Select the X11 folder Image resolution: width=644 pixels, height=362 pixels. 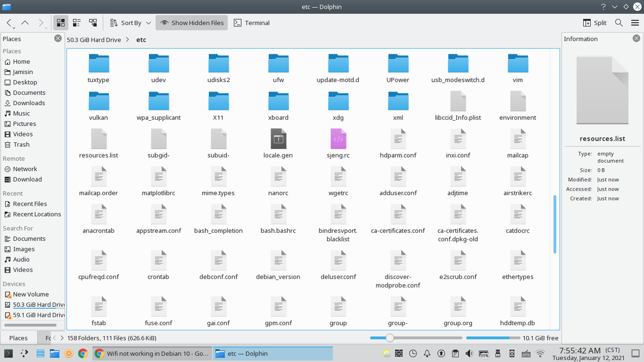[218, 106]
